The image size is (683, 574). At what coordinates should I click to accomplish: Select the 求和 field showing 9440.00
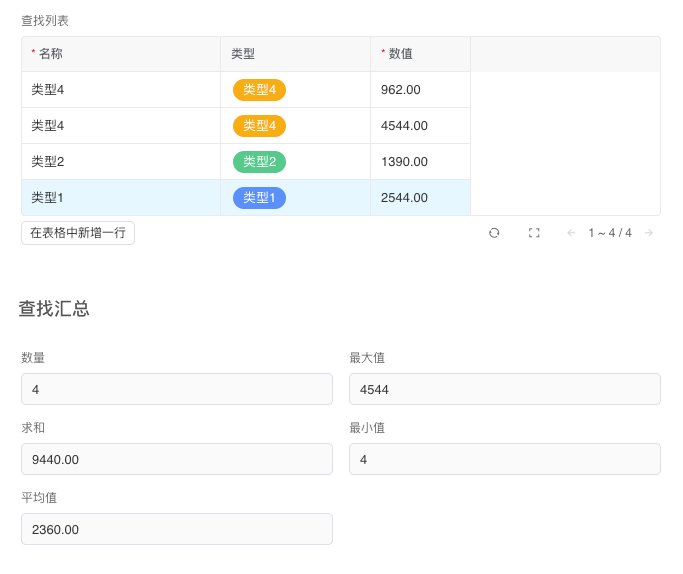point(176,459)
